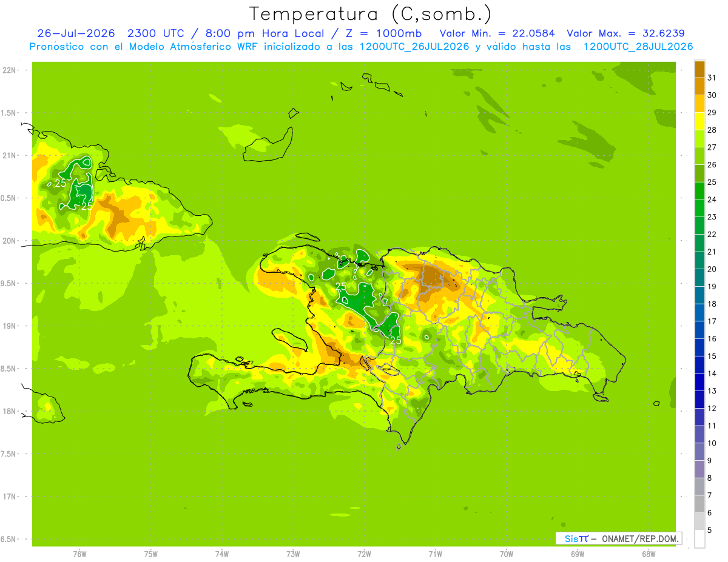
Task: Click the '21N' latitude axis label
Action: tap(9, 155)
